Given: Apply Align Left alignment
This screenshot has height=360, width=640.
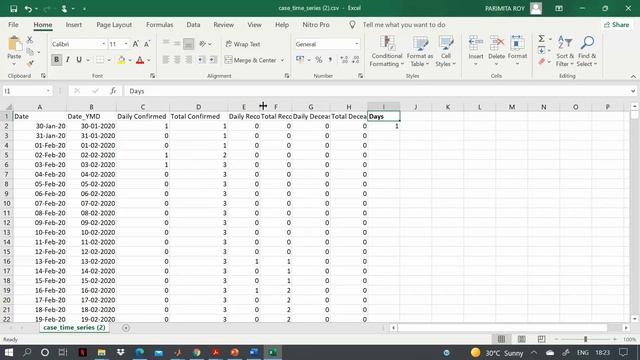Looking at the screenshot, I should coord(166,60).
